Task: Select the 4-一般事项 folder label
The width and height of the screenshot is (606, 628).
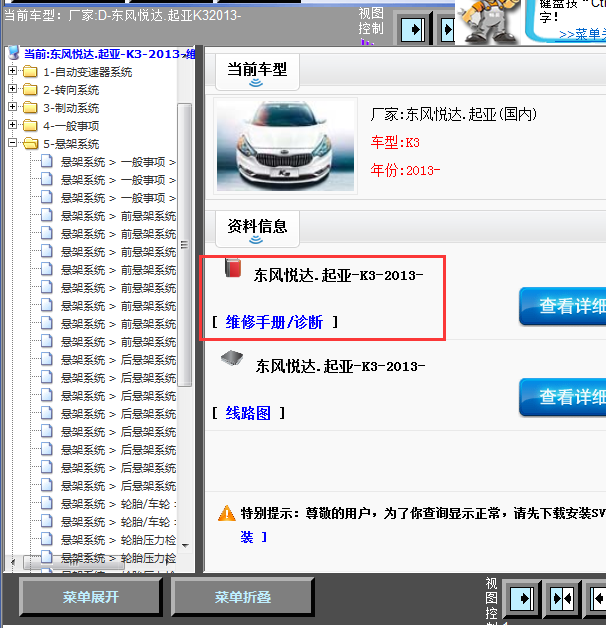Action: [x=71, y=126]
